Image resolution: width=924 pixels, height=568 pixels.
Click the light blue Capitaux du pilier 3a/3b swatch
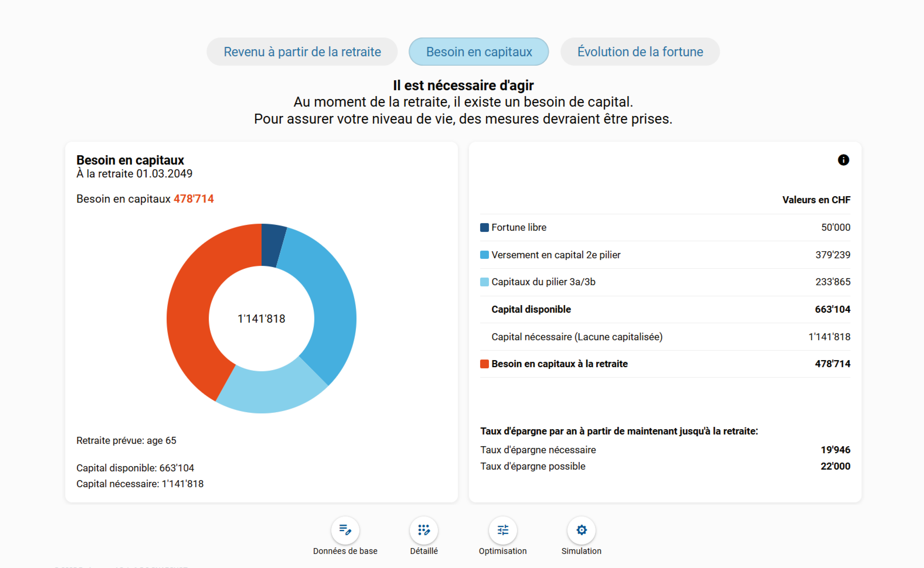click(x=485, y=282)
